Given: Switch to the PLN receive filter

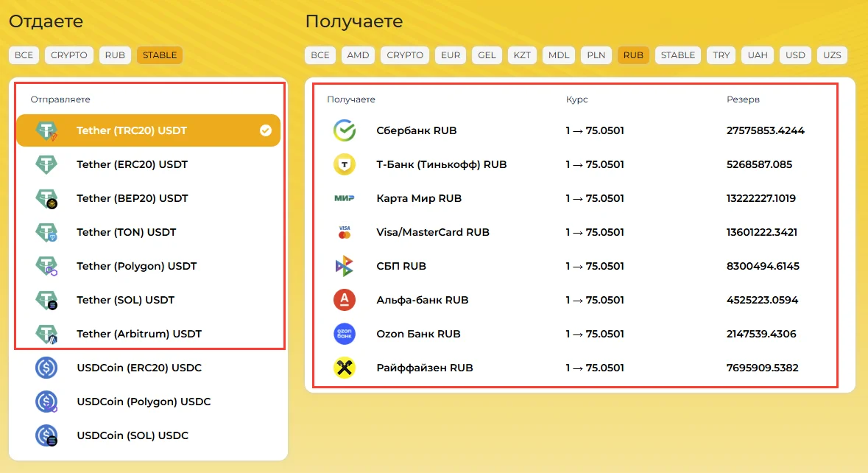Looking at the screenshot, I should click(596, 55).
